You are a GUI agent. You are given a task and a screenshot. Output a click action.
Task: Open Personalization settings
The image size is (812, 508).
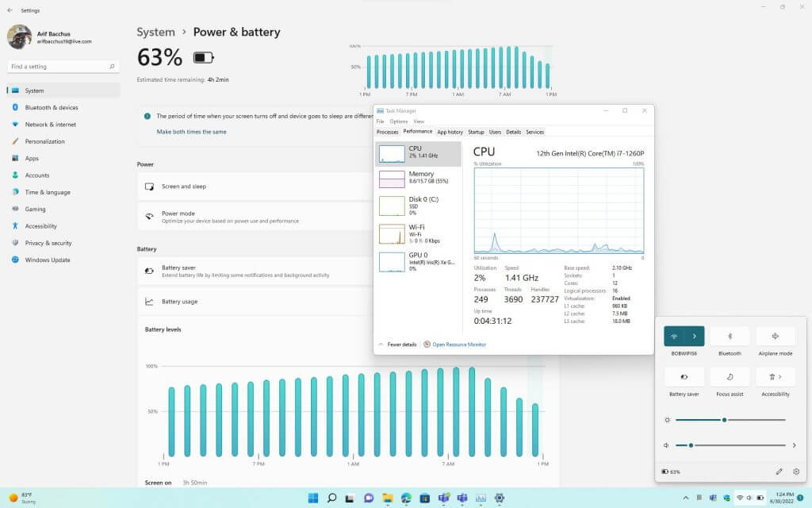[x=63, y=141]
